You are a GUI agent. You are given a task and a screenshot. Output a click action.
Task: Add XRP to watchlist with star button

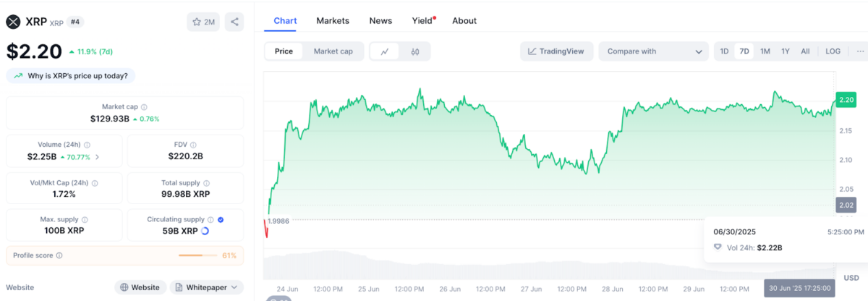[x=203, y=22]
